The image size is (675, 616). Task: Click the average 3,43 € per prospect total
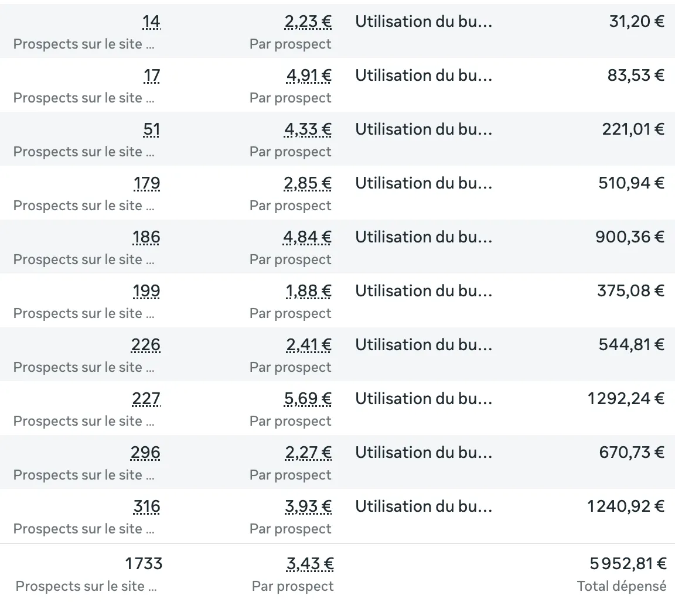310,564
